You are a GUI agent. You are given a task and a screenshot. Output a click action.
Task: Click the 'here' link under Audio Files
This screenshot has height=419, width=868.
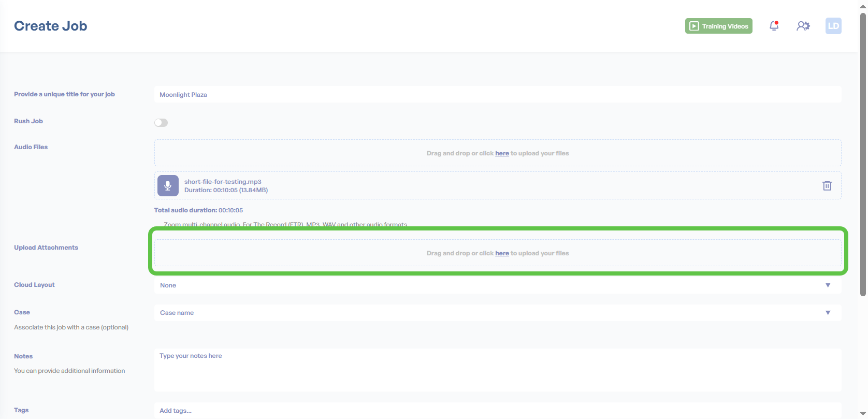click(x=502, y=153)
